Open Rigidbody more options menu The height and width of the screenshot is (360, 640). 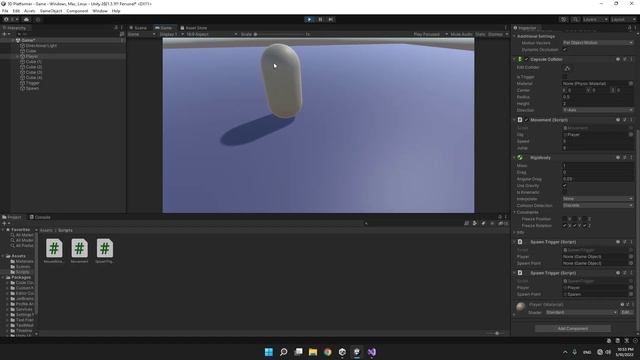click(x=631, y=158)
